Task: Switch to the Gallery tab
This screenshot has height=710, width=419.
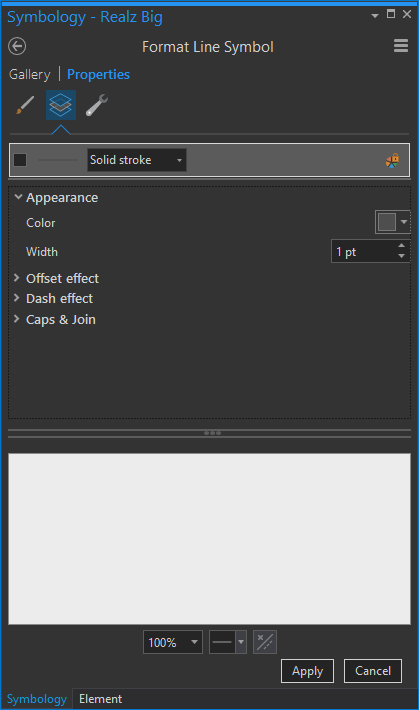Action: 30,74
